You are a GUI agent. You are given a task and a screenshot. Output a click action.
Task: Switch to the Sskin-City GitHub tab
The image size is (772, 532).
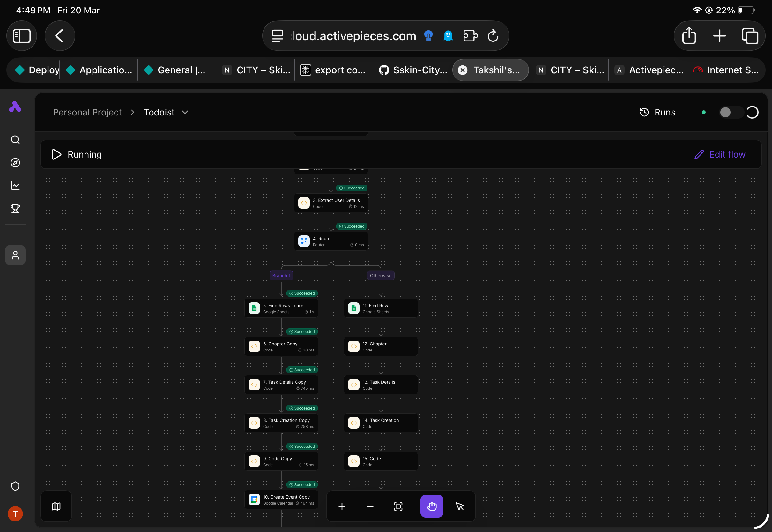413,70
